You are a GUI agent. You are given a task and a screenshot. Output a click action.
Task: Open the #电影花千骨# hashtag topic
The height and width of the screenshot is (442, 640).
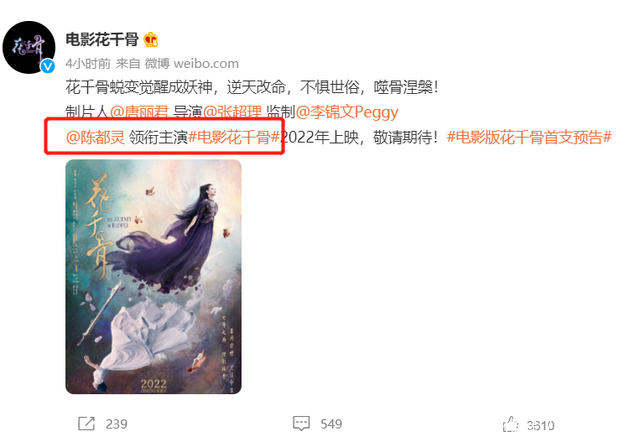(234, 137)
